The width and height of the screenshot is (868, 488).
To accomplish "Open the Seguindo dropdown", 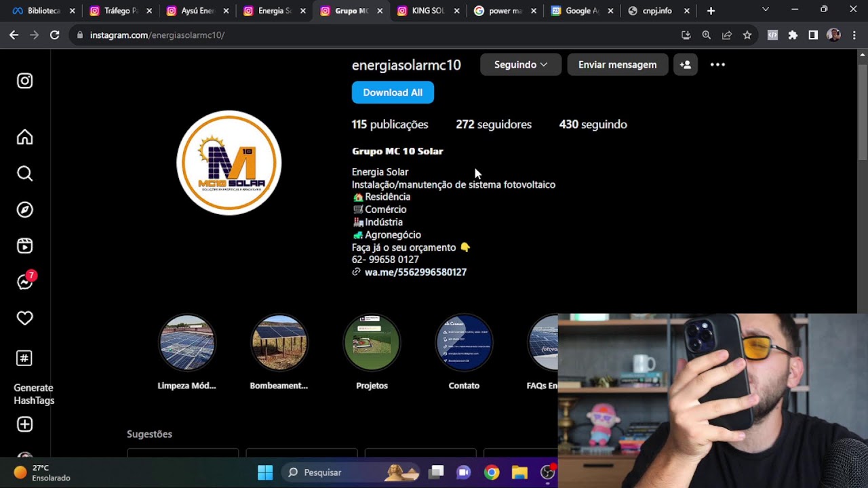I will click(x=521, y=64).
